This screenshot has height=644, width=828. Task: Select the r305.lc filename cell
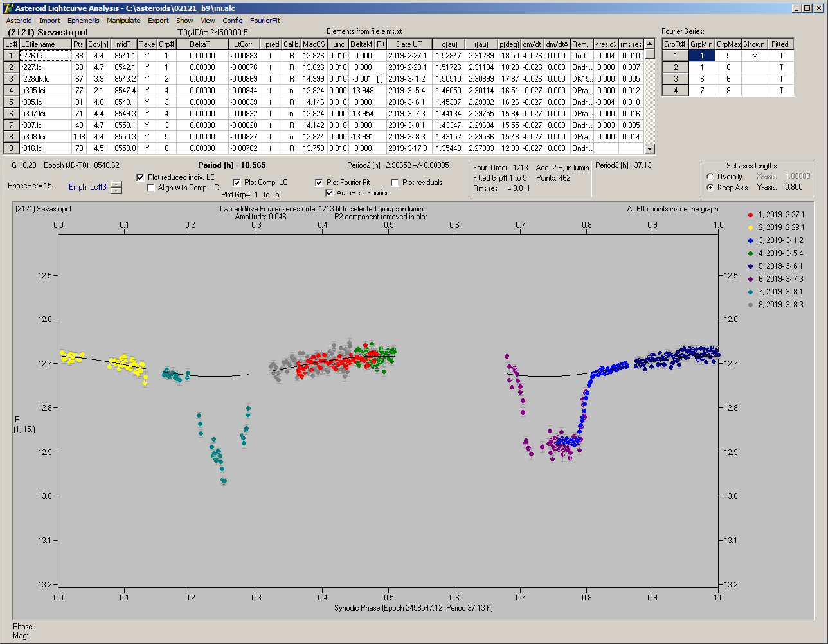point(45,102)
